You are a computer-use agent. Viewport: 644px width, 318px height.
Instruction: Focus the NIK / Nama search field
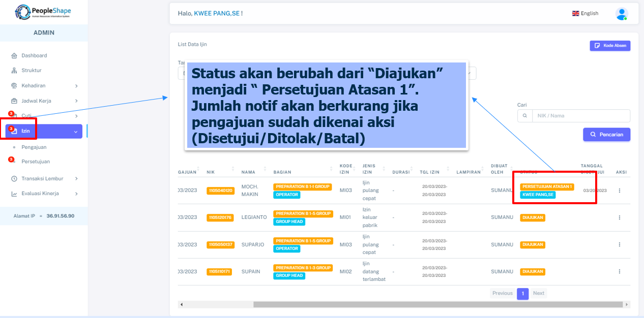[580, 116]
